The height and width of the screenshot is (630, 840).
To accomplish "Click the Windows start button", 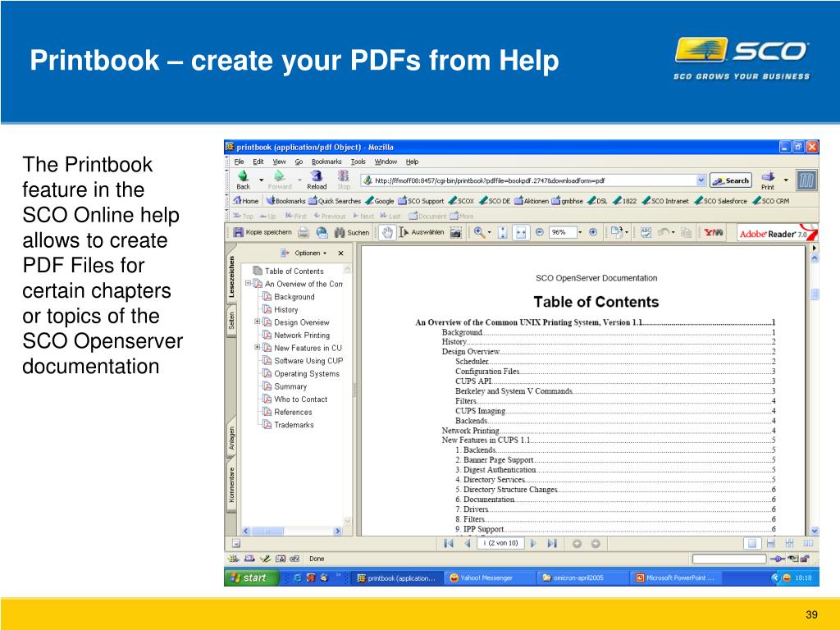I will click(251, 577).
